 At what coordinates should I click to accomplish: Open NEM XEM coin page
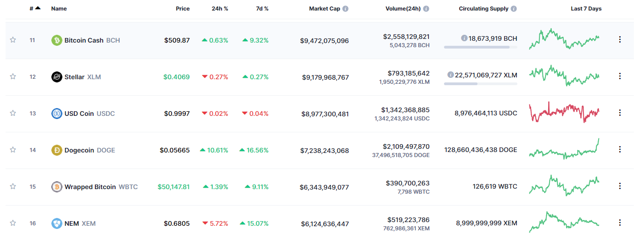80,223
